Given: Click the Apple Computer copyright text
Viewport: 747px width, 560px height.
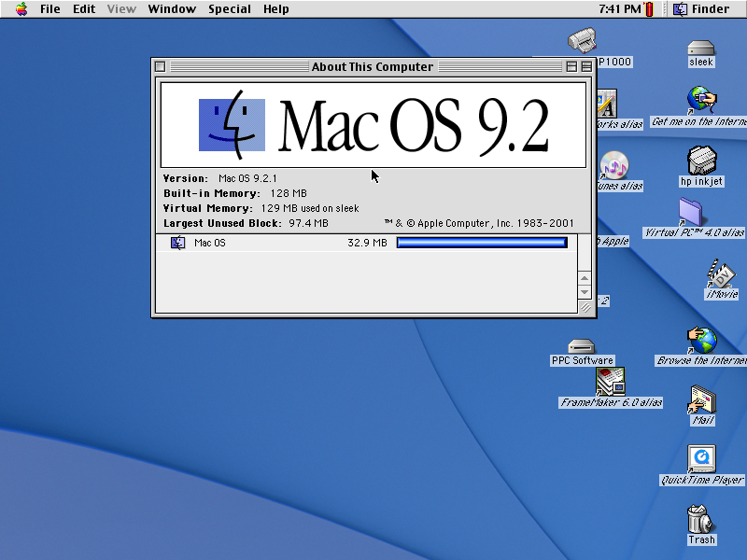Looking at the screenshot, I should click(479, 223).
